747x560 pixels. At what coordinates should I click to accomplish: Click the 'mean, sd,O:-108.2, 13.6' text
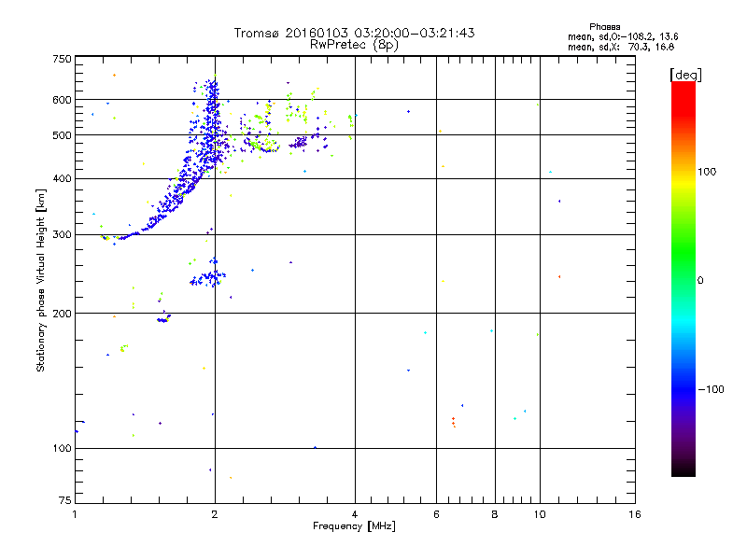point(623,36)
